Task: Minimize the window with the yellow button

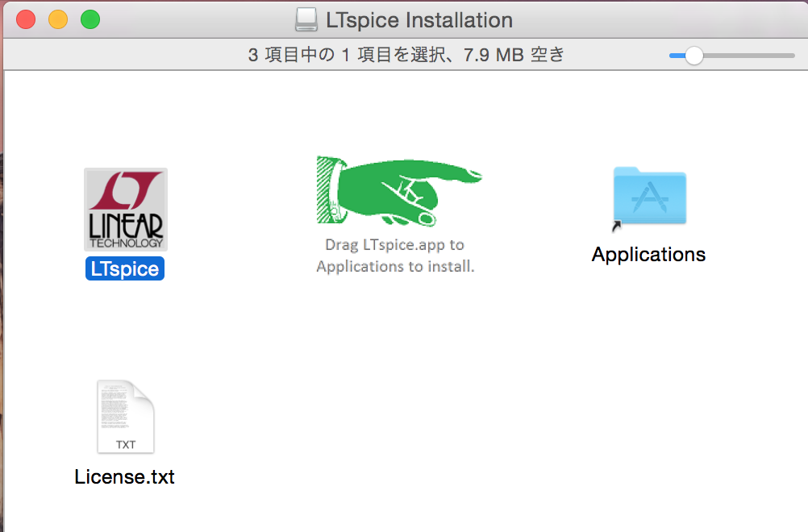Action: coord(58,20)
